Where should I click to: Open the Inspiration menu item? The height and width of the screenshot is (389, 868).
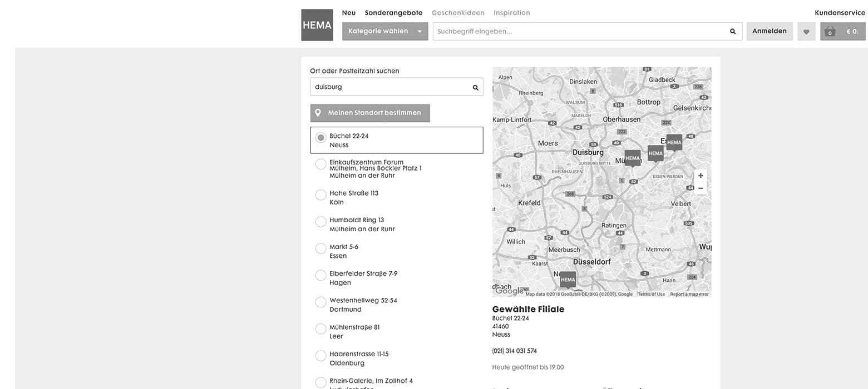[512, 13]
